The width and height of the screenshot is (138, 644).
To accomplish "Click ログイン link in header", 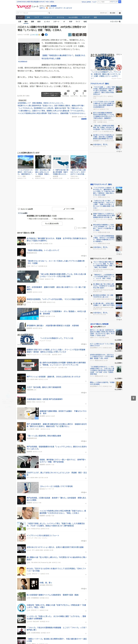I will (x=42, y=8).
